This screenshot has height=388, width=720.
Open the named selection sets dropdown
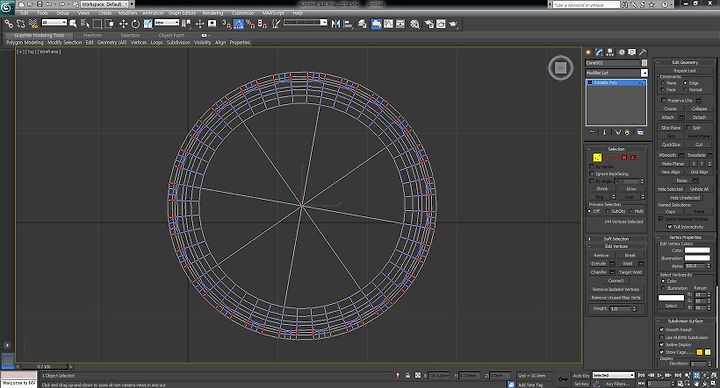pyautogui.click(x=305, y=22)
